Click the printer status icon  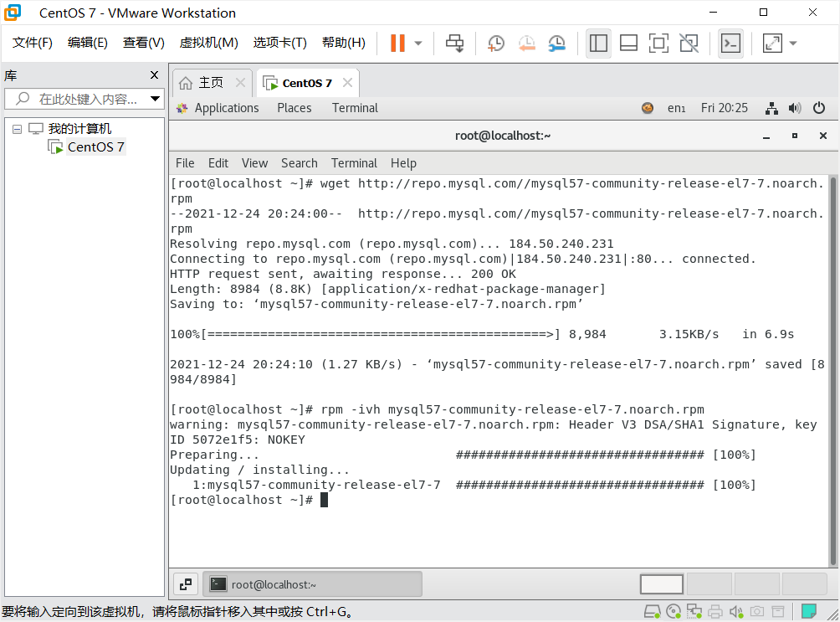715,611
